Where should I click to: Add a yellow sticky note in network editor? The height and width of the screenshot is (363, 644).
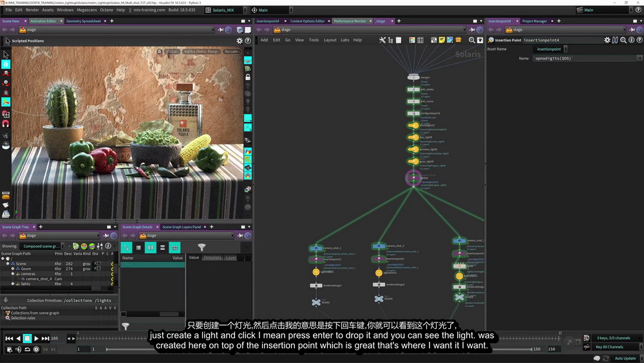(x=442, y=40)
